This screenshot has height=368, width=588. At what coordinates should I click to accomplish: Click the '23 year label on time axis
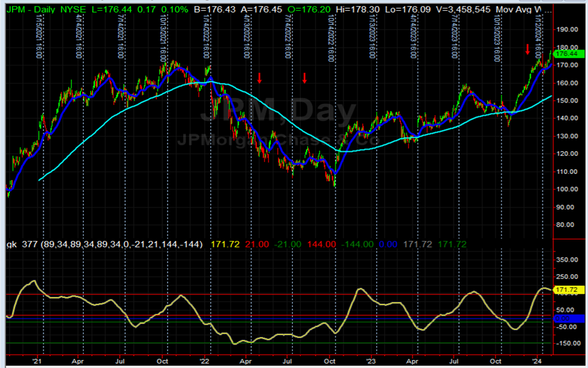(372, 361)
